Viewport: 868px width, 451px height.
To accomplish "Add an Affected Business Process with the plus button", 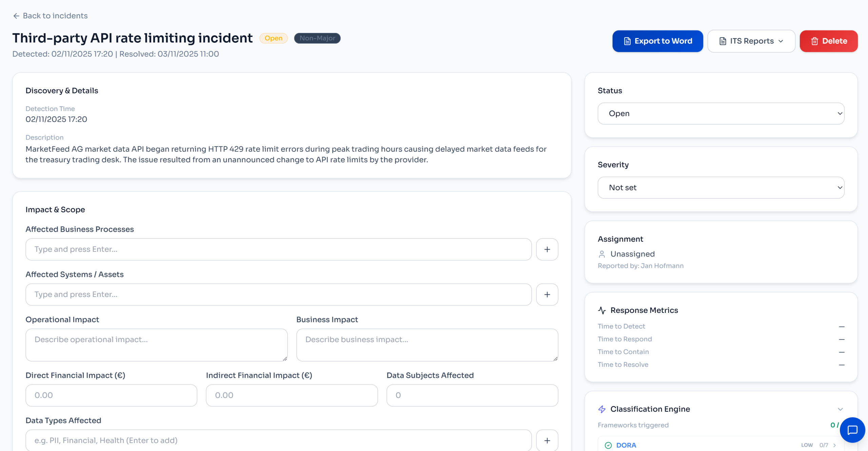I will pos(547,249).
